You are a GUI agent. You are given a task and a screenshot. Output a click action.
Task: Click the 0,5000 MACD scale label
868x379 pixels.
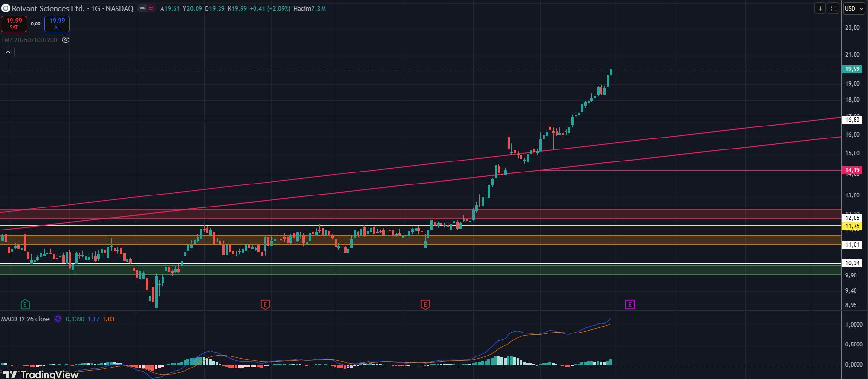pos(854,345)
